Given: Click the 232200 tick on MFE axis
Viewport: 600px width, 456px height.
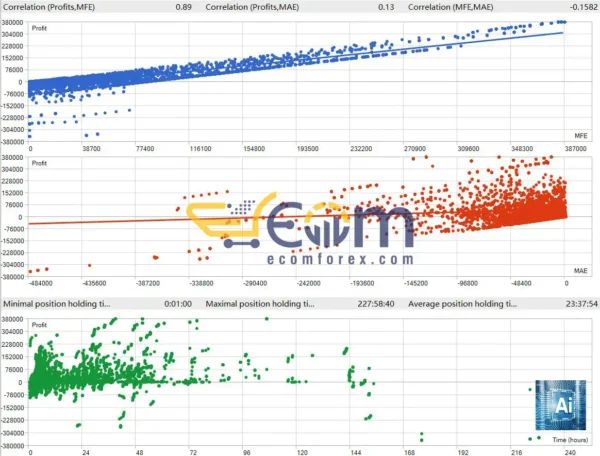Looking at the screenshot, I should click(361, 148).
